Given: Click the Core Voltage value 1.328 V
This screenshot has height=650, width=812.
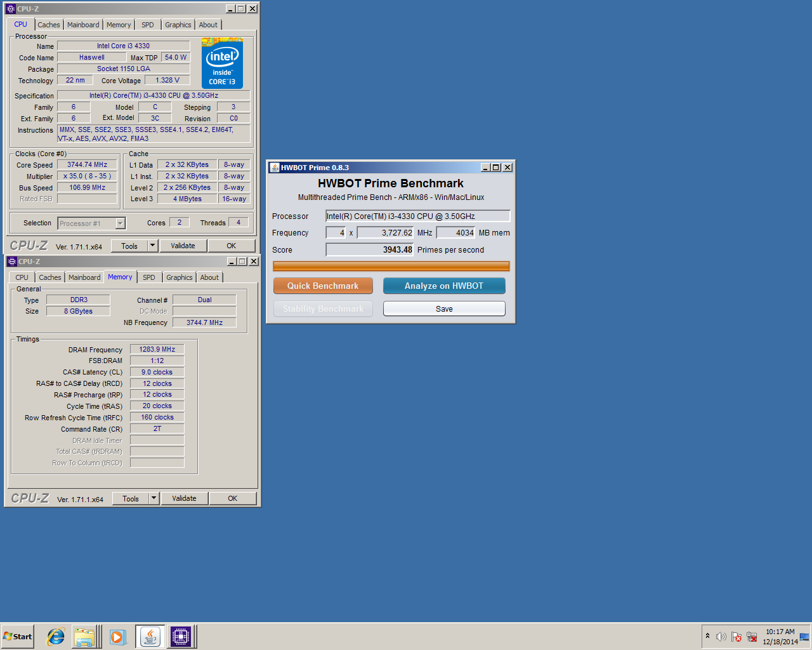Looking at the screenshot, I should point(167,80).
